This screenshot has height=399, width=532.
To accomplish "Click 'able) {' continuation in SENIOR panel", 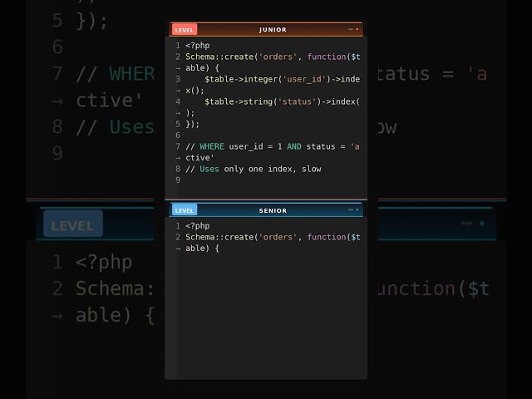I will (202, 249).
